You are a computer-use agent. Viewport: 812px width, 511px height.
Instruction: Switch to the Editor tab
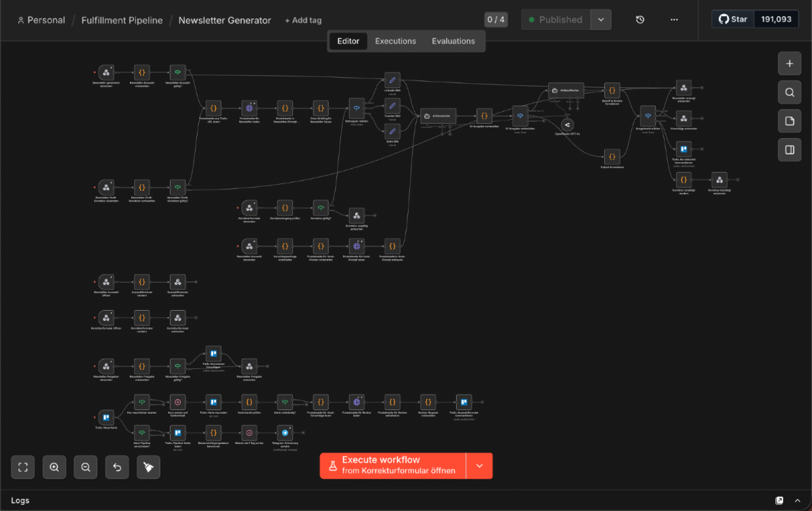(x=348, y=41)
